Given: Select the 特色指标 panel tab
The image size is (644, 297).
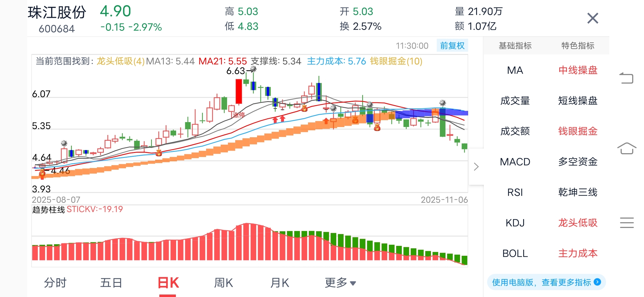Looking at the screenshot, I should (578, 46).
